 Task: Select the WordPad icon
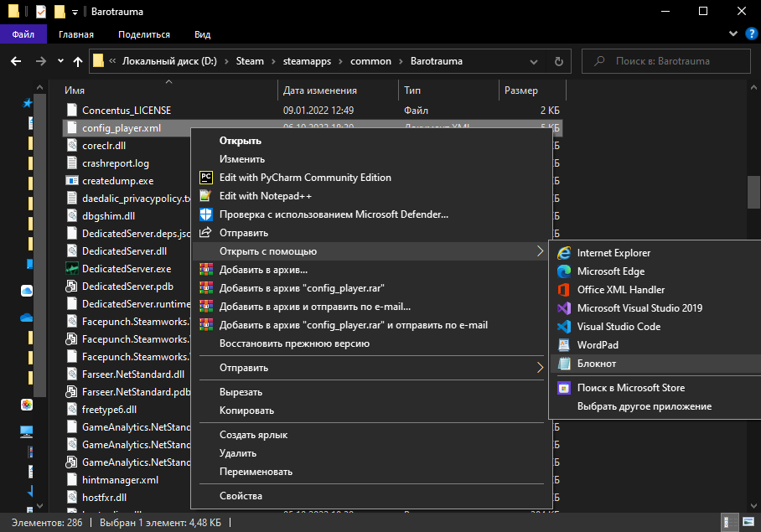coord(564,345)
